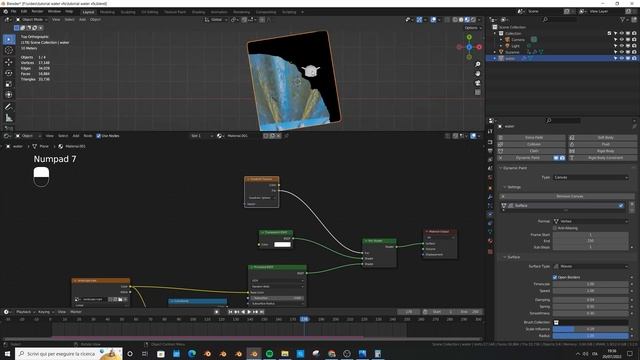
Task: Jump to last frame in timeline
Action: (x=262, y=312)
